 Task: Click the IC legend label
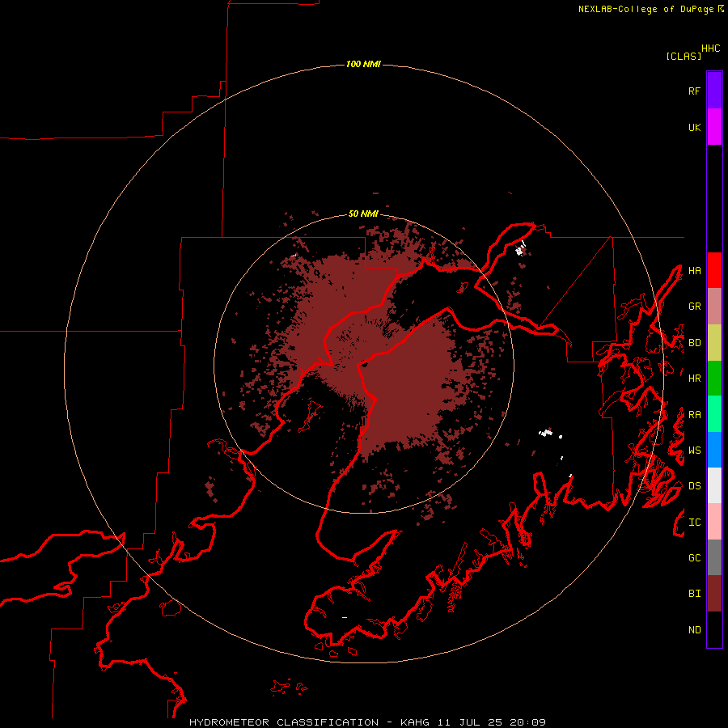point(694,523)
